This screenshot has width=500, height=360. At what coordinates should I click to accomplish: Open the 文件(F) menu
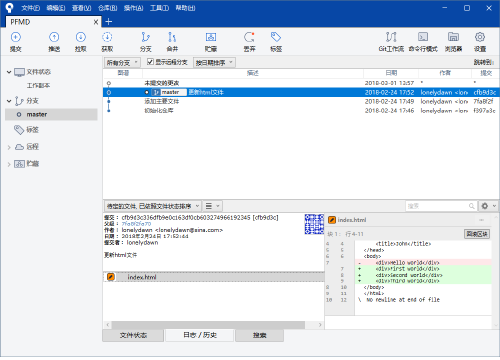(31, 8)
